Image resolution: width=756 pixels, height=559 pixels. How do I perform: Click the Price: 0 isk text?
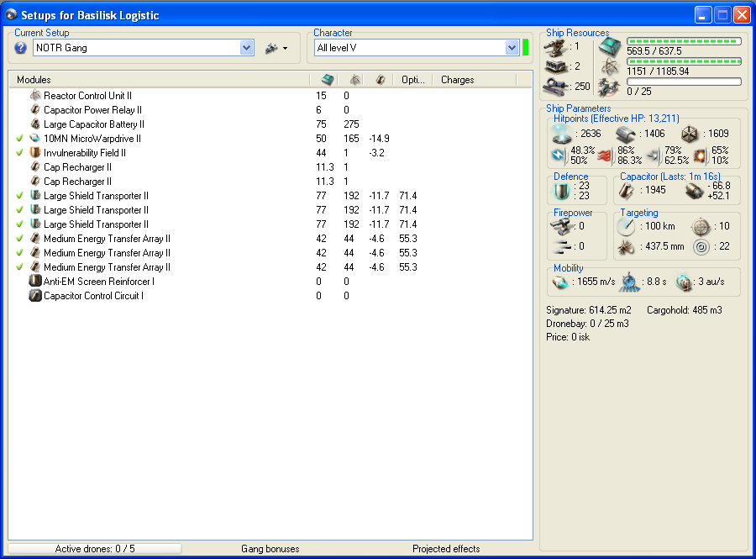coord(568,337)
